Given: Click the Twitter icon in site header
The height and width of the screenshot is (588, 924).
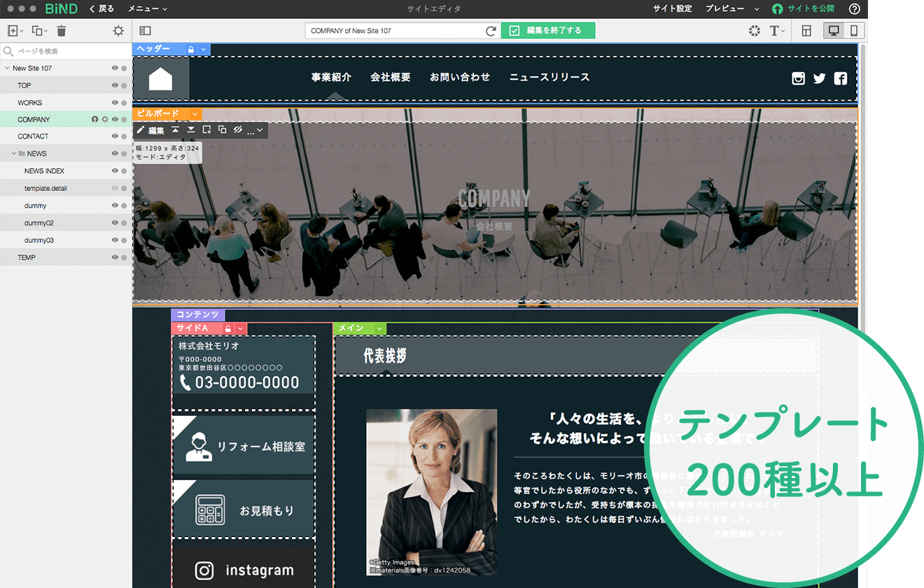Looking at the screenshot, I should point(819,78).
